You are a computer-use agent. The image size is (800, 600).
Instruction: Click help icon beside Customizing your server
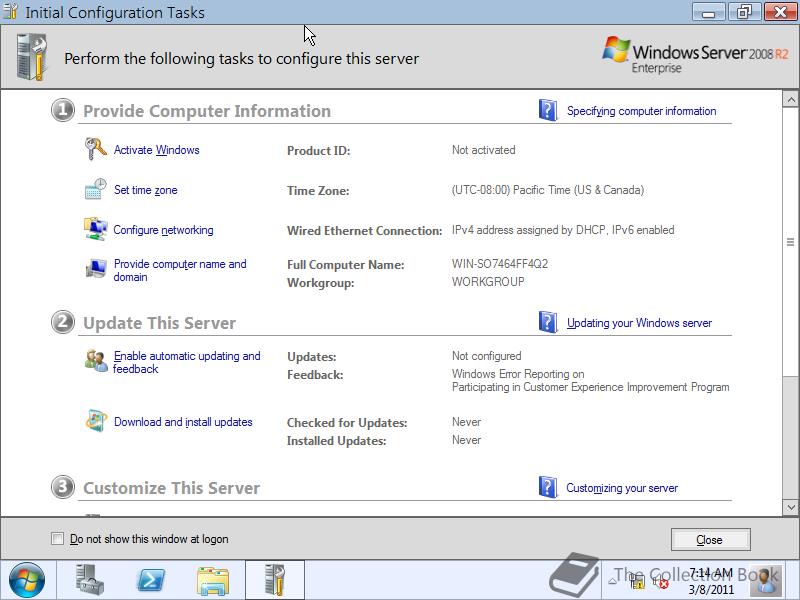(548, 487)
